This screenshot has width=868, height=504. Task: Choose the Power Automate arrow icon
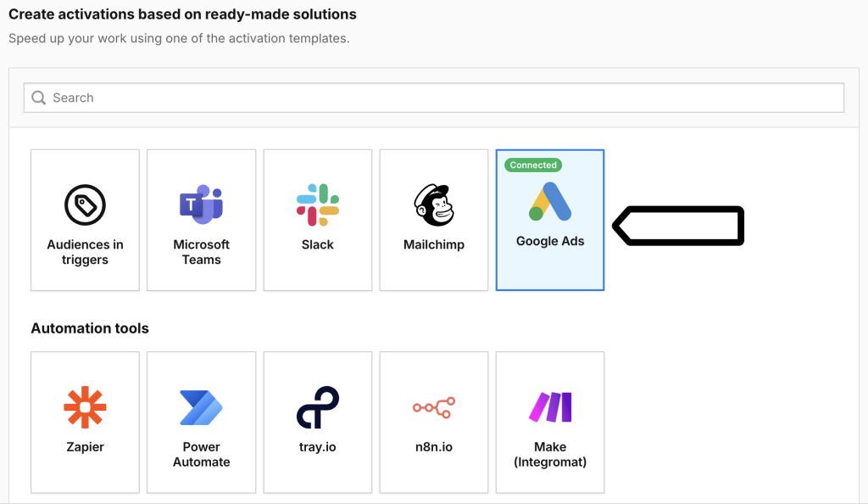[x=201, y=407]
